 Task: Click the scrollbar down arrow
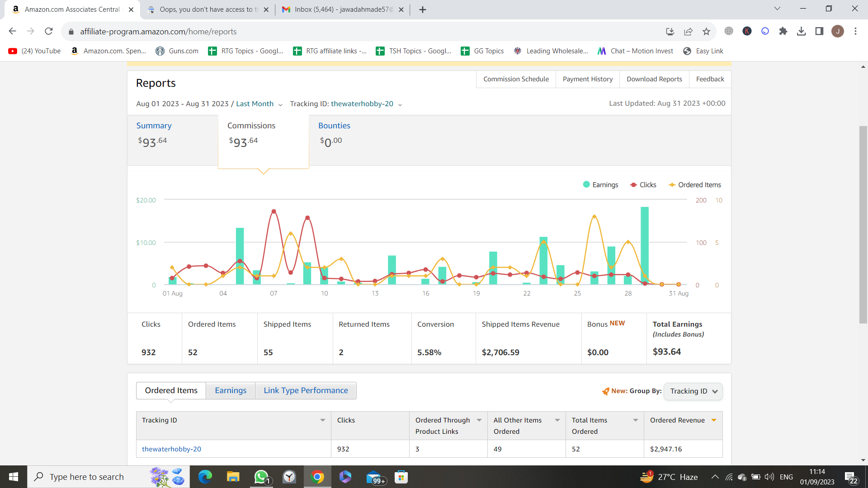863,460
